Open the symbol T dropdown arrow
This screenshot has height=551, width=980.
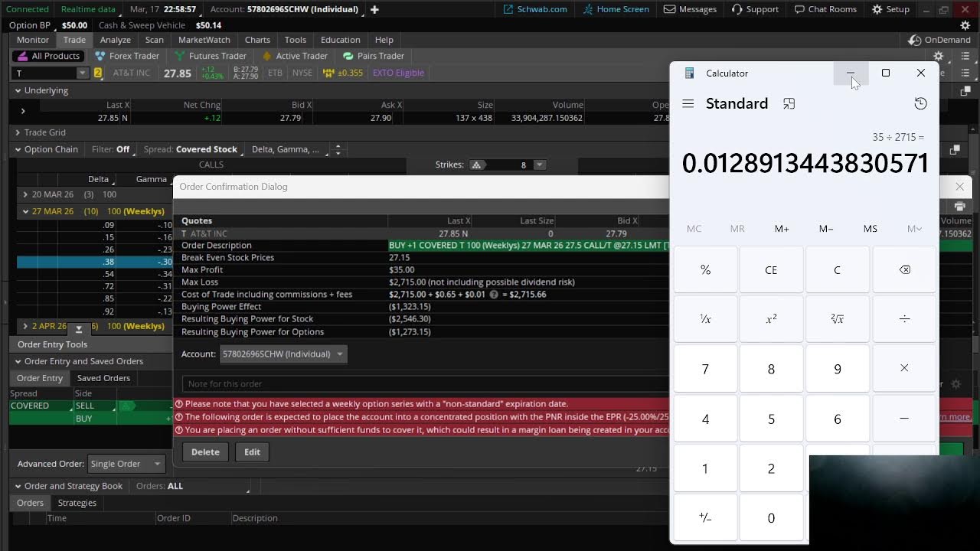click(83, 73)
